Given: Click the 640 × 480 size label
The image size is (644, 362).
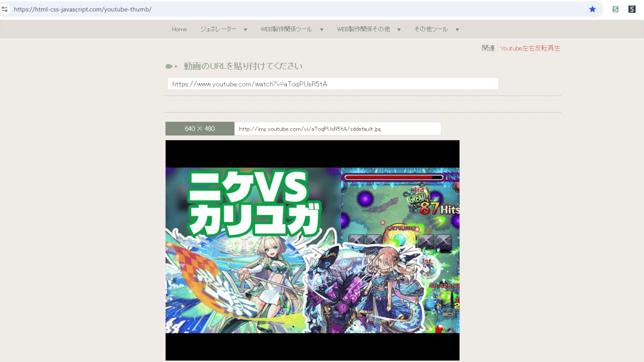Looking at the screenshot, I should pyautogui.click(x=200, y=129).
